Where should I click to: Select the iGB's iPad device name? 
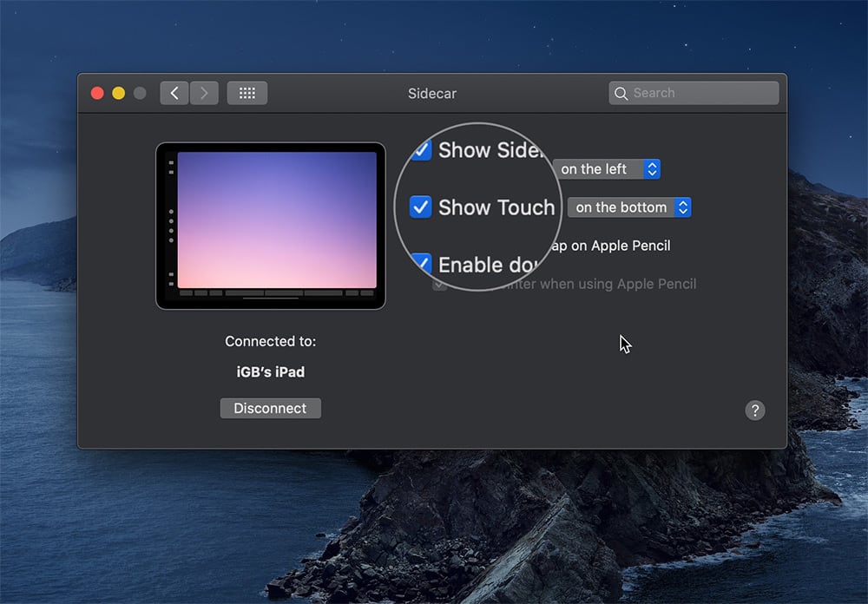coord(270,373)
